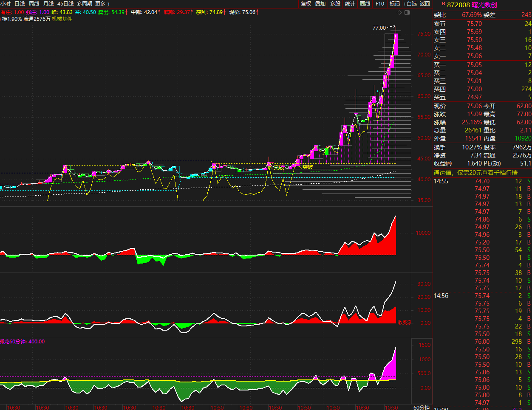Viewport: 532px width, 410px height.
Task: Expand the 更多 periods menu
Action: point(102,4)
